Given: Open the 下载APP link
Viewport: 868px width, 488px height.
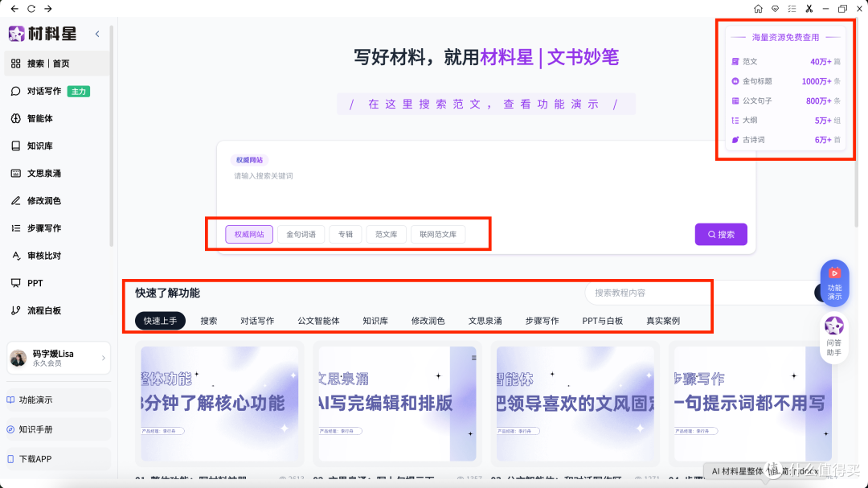Looking at the screenshot, I should point(58,458).
